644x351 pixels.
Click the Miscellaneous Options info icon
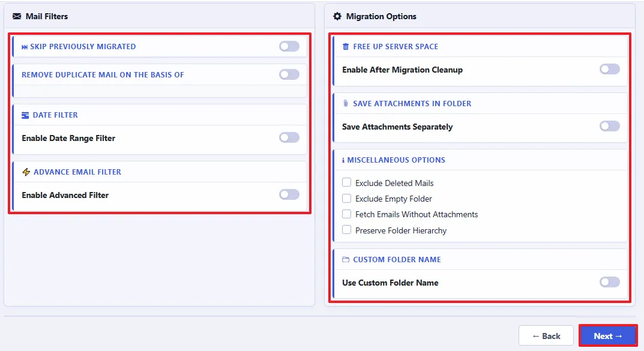[x=343, y=160]
